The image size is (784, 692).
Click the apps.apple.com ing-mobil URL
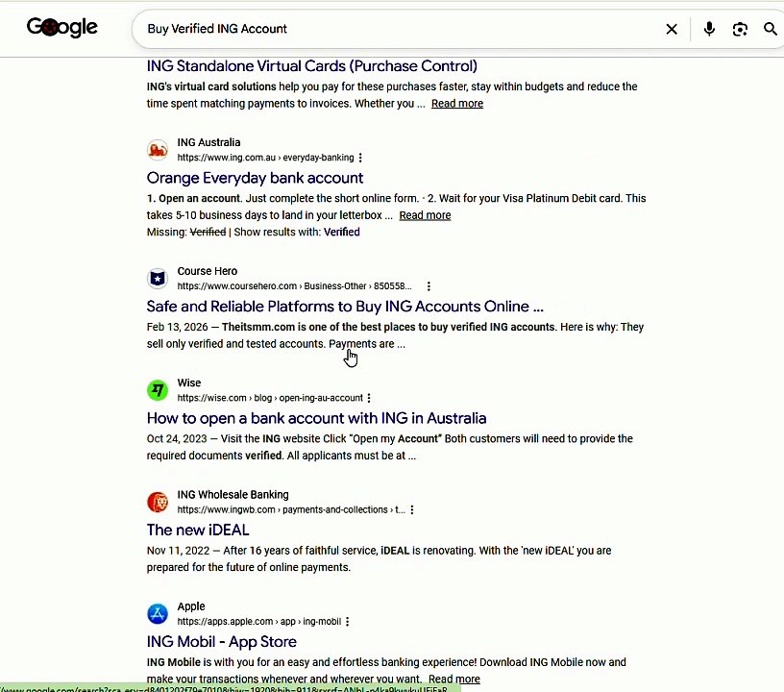tap(259, 622)
